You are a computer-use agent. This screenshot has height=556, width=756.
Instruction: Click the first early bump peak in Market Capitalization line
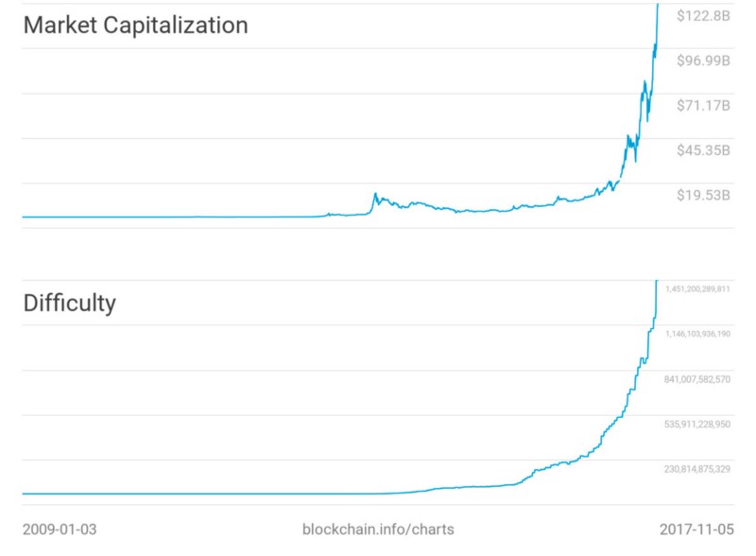tap(376, 194)
